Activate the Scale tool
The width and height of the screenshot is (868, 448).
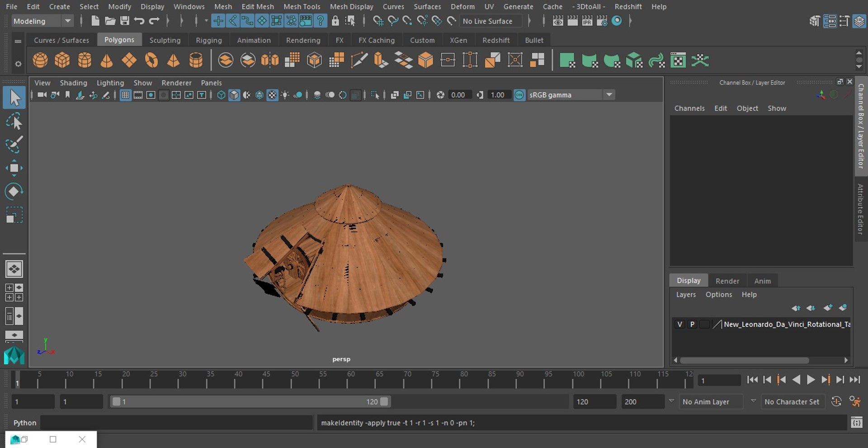[14, 215]
